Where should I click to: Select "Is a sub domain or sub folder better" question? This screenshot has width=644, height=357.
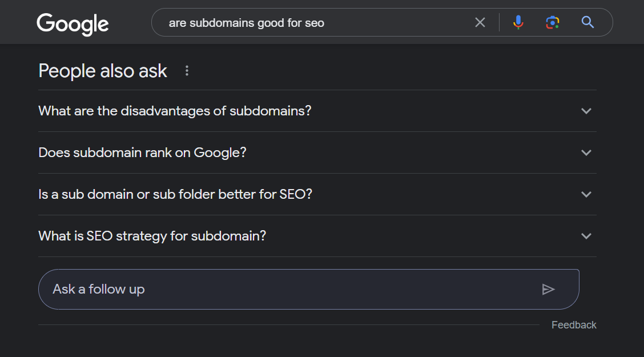tap(175, 194)
